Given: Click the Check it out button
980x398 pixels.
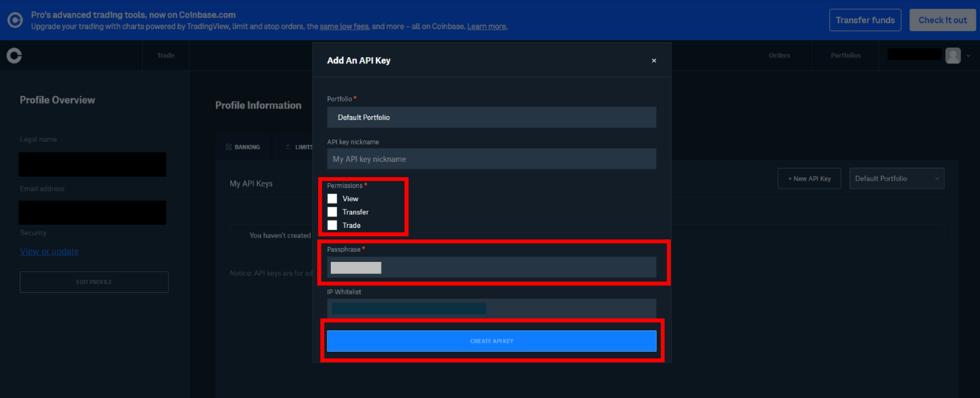Looking at the screenshot, I should pyautogui.click(x=942, y=20).
